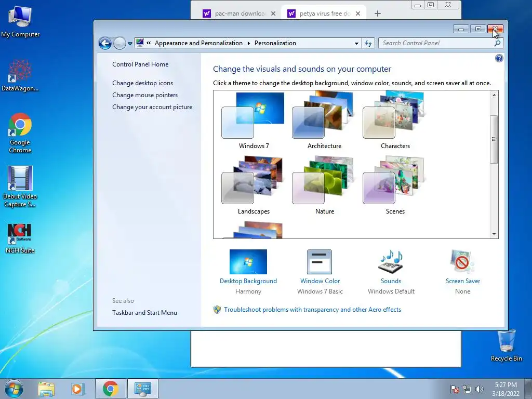Choose the Landscapes theme

[253, 186]
